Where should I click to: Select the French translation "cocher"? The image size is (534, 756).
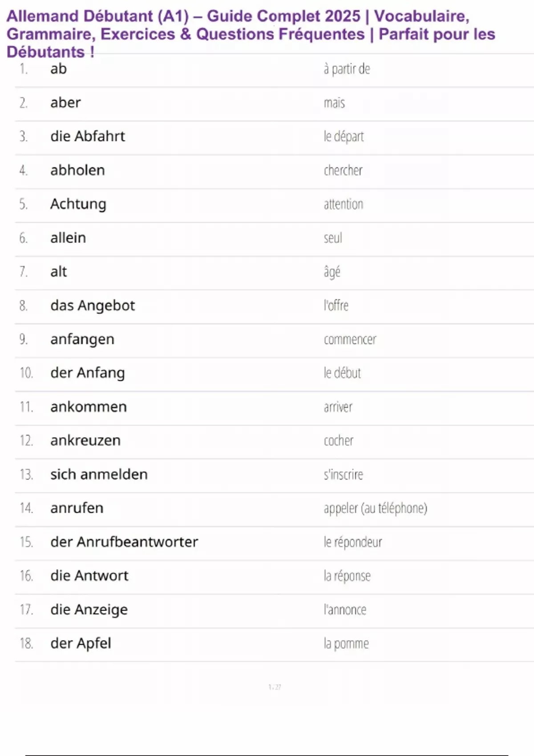pyautogui.click(x=339, y=441)
